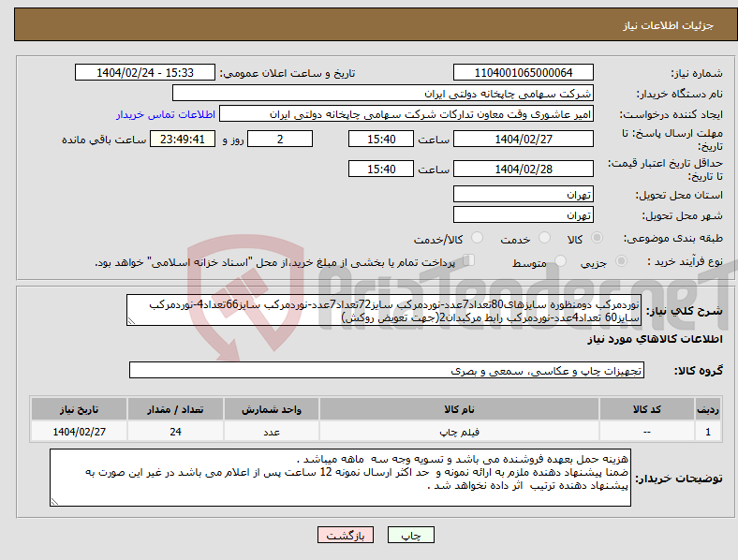Screen dimensions: 738x560
Task: Click the جزئیات اطلاعات نیاز page header
Action: [x=669, y=25]
